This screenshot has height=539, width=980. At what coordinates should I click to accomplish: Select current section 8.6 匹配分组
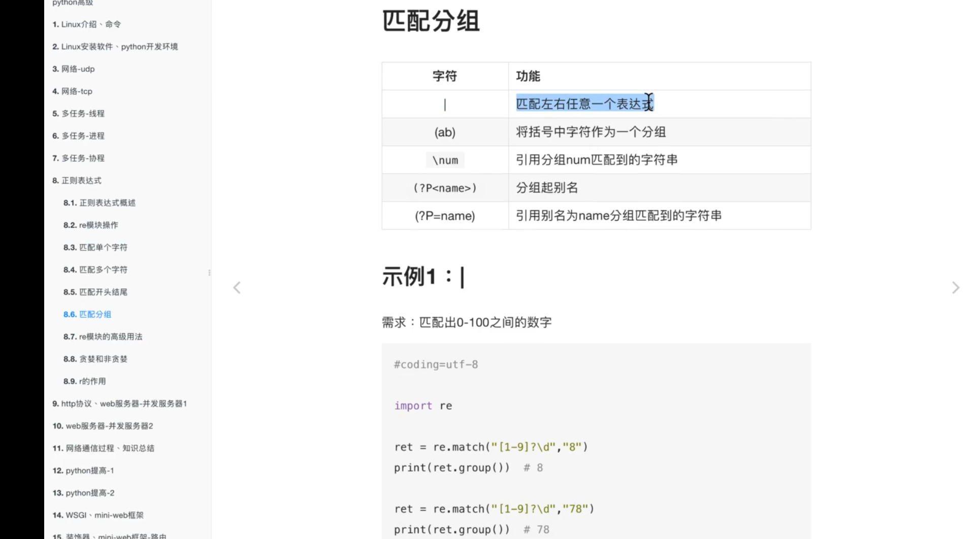tap(87, 315)
